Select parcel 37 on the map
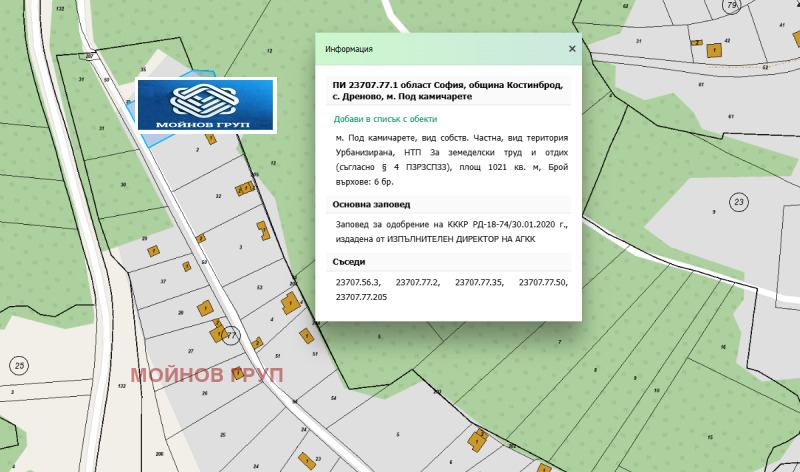 coord(163,281)
